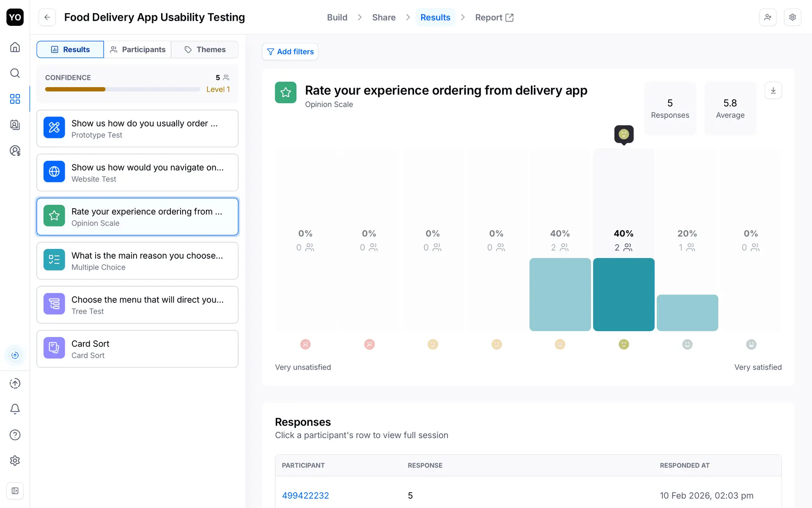Open the top-right settings gear icon
This screenshot has height=508, width=812.
[x=792, y=17]
